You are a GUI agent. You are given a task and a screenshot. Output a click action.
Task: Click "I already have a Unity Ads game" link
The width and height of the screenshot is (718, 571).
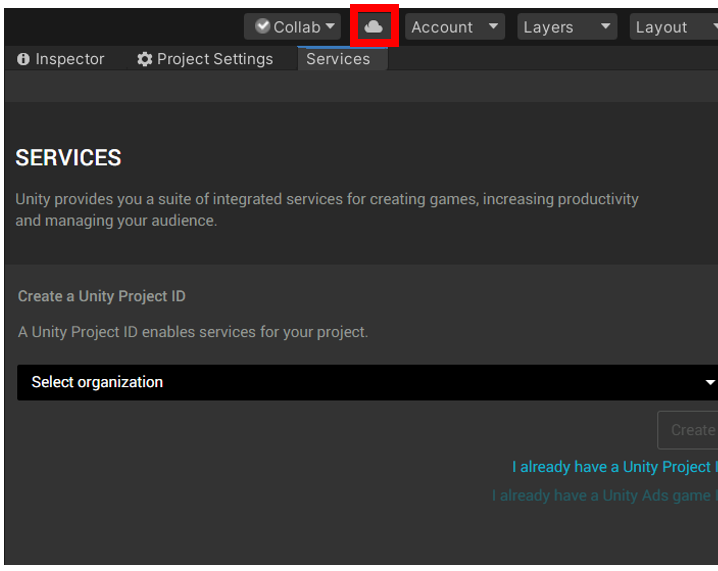pos(605,495)
